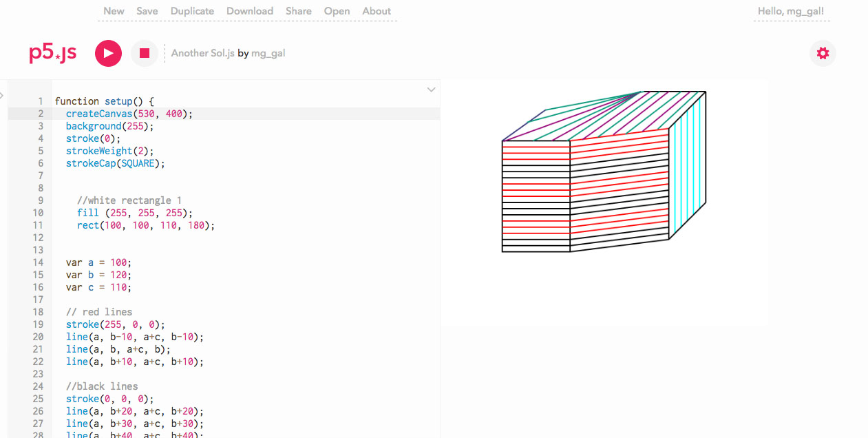This screenshot has width=868, height=438.
Task: Click the 'line(a, b+30, a+c, b+30);' line
Action: (x=135, y=424)
